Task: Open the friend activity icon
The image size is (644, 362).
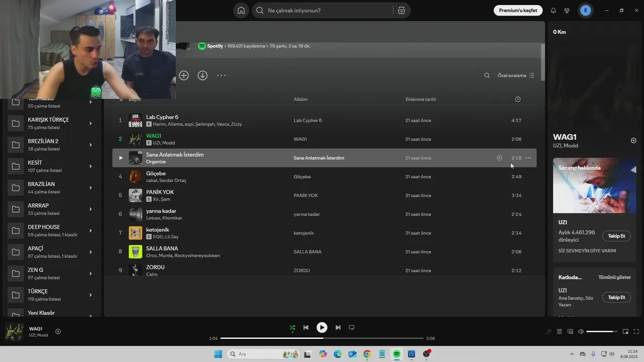Action: 567,11
